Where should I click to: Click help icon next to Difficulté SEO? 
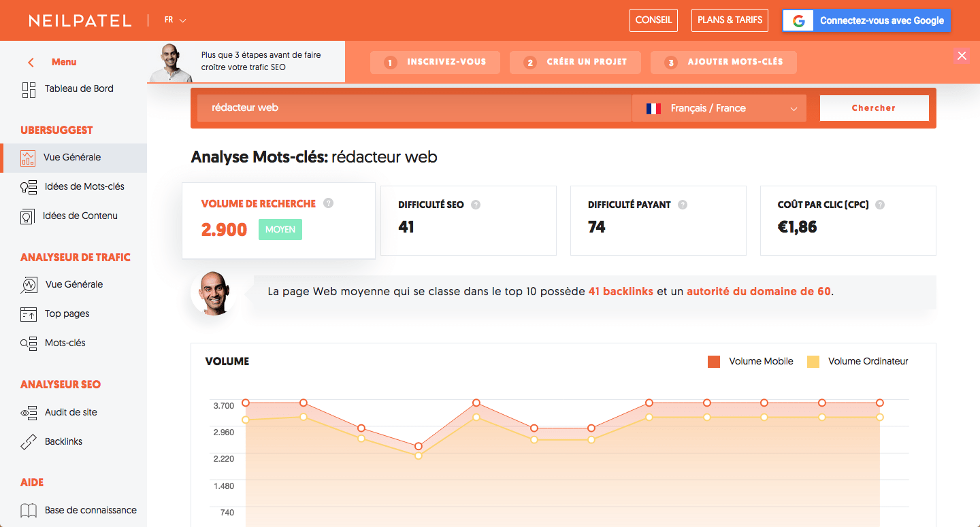point(476,205)
